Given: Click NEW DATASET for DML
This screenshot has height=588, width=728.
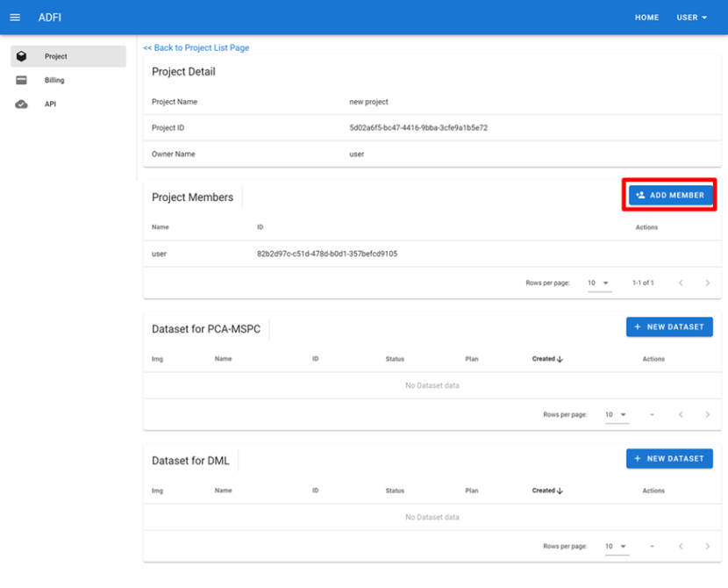Looking at the screenshot, I should [x=669, y=459].
